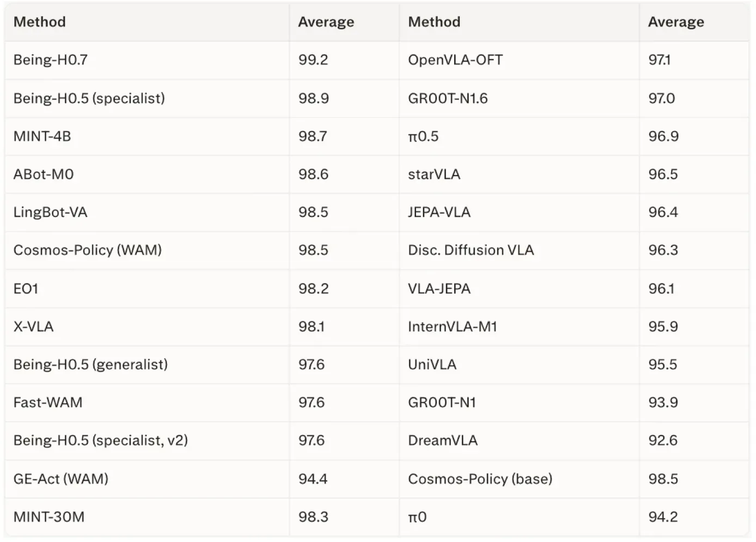
Task: Click the GE-Act (WAM) cell
Action: [147, 479]
